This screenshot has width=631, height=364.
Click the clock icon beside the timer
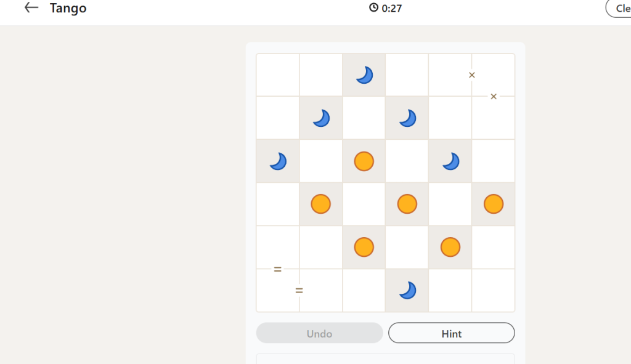click(x=373, y=8)
